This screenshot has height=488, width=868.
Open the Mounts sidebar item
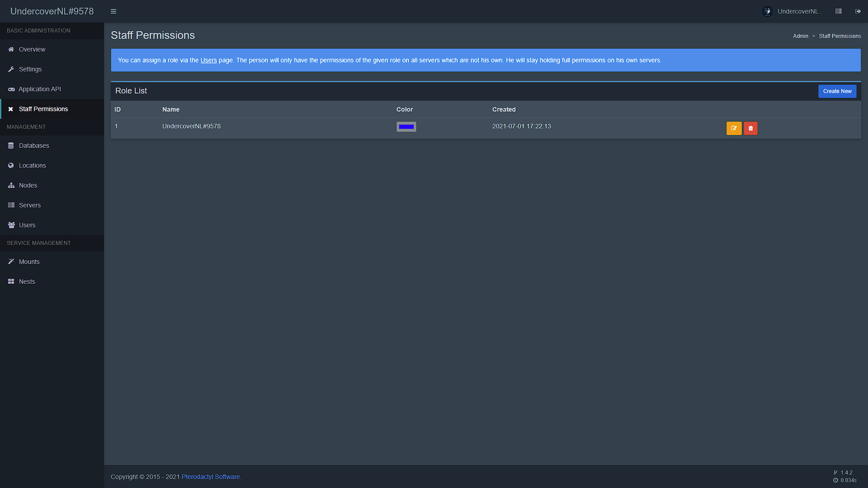[29, 262]
